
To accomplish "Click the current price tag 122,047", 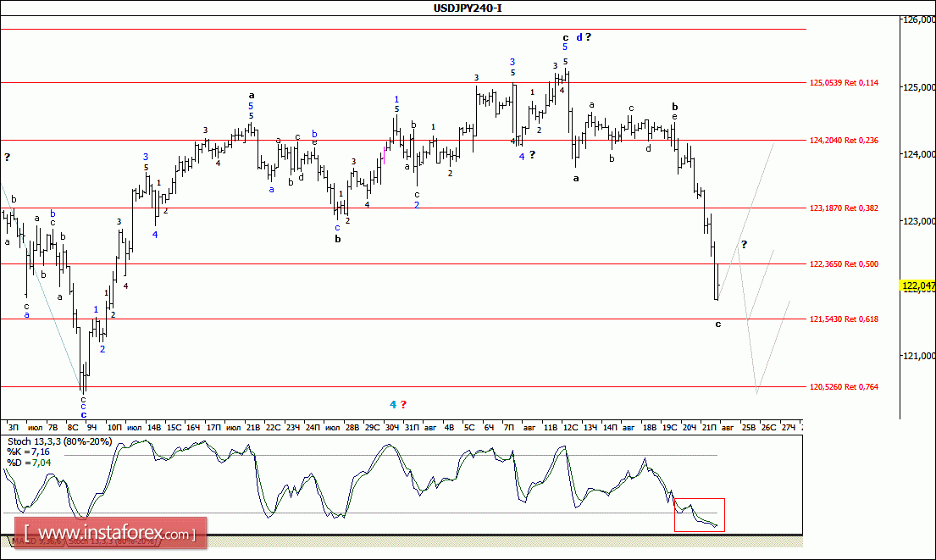I will 919,287.
